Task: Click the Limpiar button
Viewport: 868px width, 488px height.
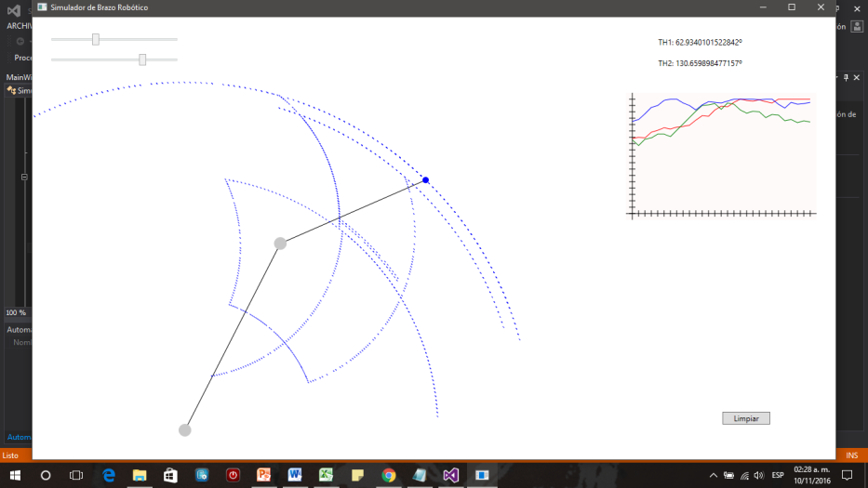Action: [x=745, y=418]
